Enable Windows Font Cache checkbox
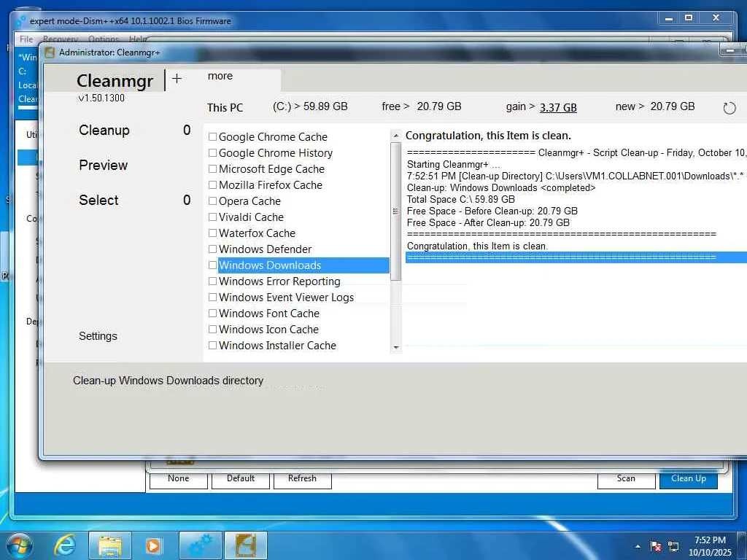The width and height of the screenshot is (747, 560). pyautogui.click(x=212, y=314)
